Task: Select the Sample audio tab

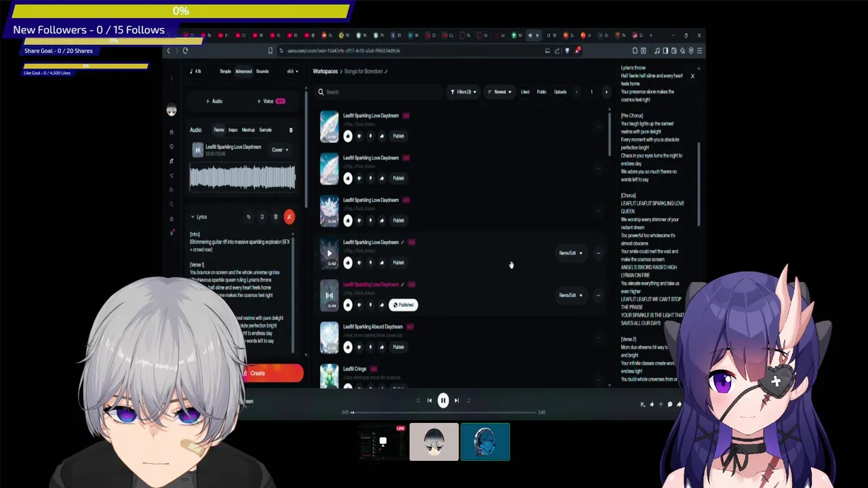Action: 265,130
